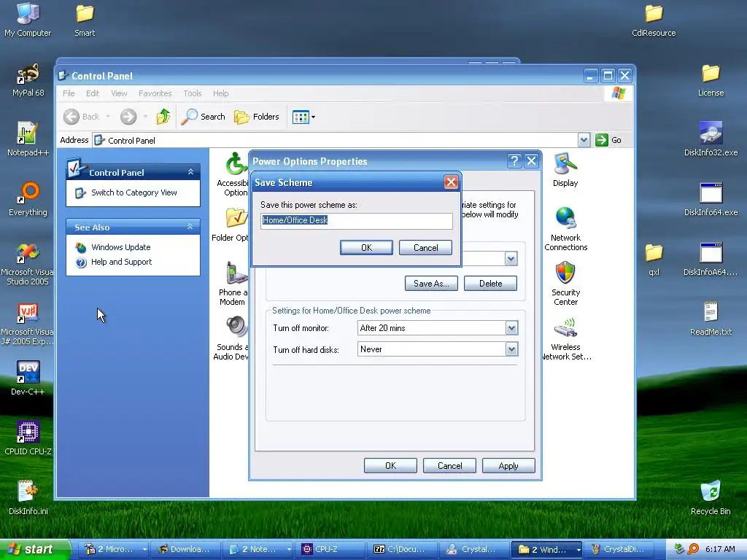The width and height of the screenshot is (747, 560).
Task: Open Help and Support link
Action: [x=121, y=262]
